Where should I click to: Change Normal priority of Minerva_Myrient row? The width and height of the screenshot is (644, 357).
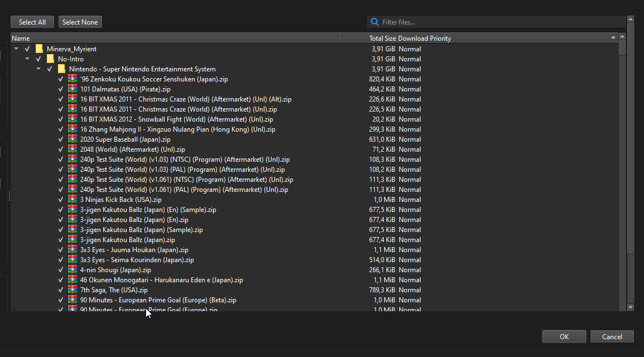pyautogui.click(x=409, y=49)
